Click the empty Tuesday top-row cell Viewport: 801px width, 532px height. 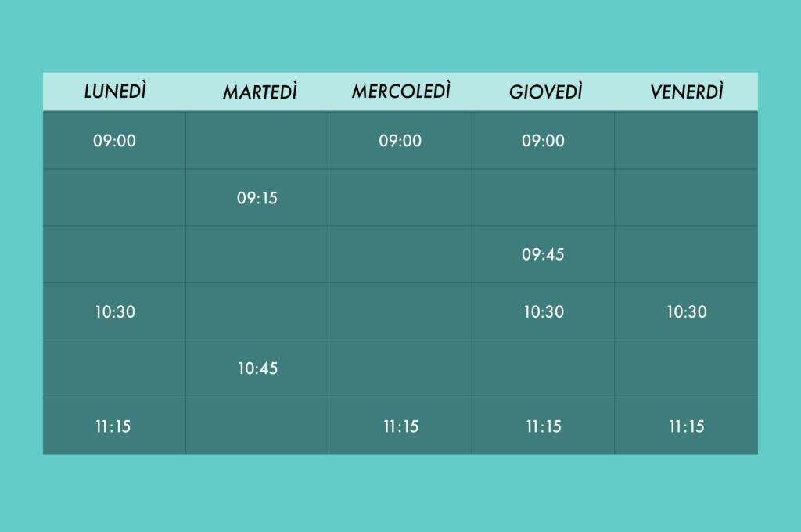tap(257, 141)
